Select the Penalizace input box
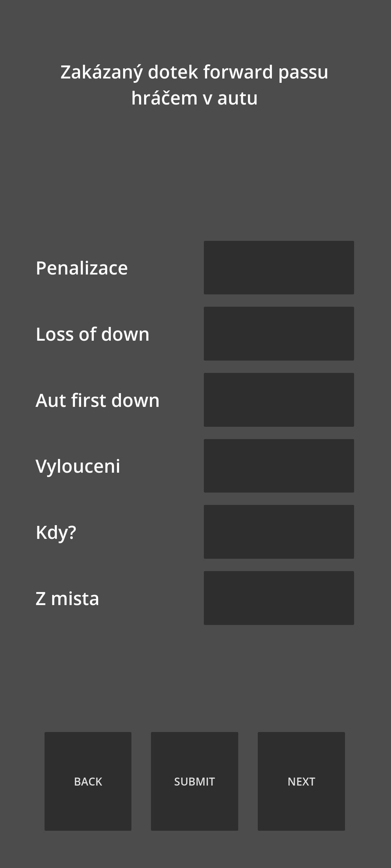391x868 pixels. point(279,268)
